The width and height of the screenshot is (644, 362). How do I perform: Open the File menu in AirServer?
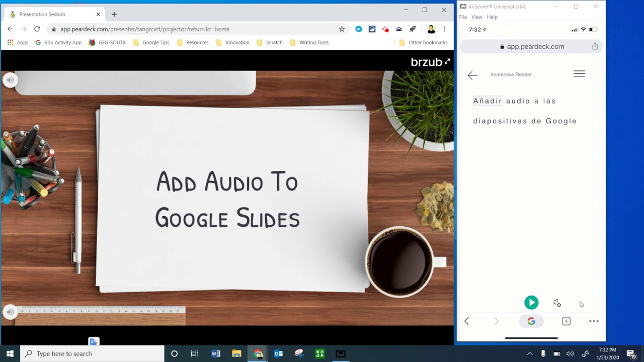coord(463,17)
